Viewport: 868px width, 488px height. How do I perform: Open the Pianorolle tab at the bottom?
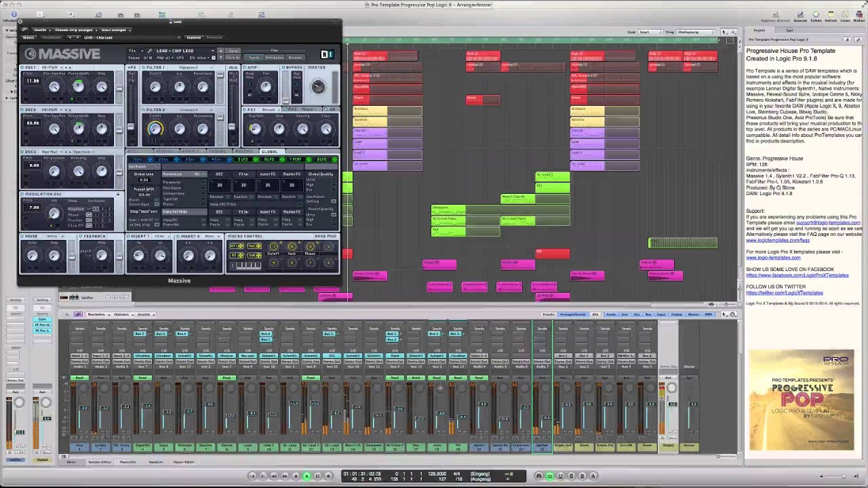click(x=127, y=462)
